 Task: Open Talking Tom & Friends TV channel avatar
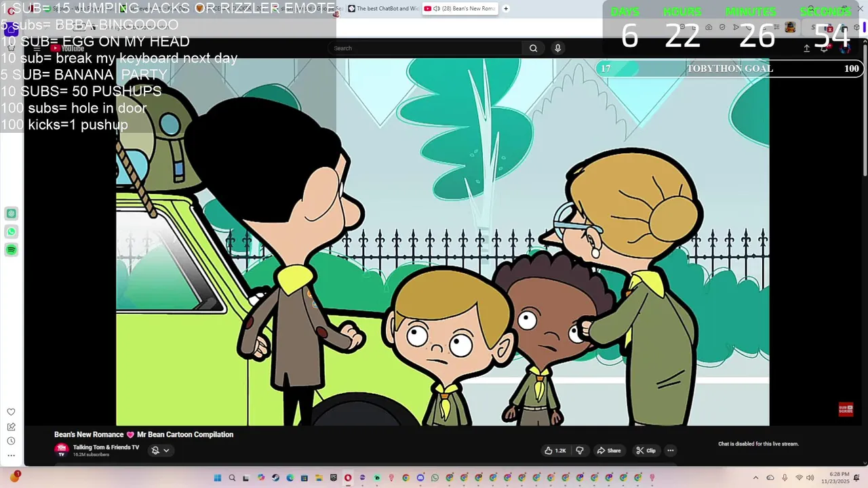[62, 449]
